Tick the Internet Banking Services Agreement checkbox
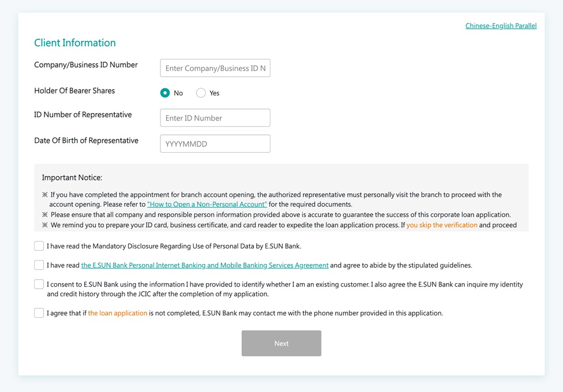The image size is (563, 392). pyautogui.click(x=39, y=265)
